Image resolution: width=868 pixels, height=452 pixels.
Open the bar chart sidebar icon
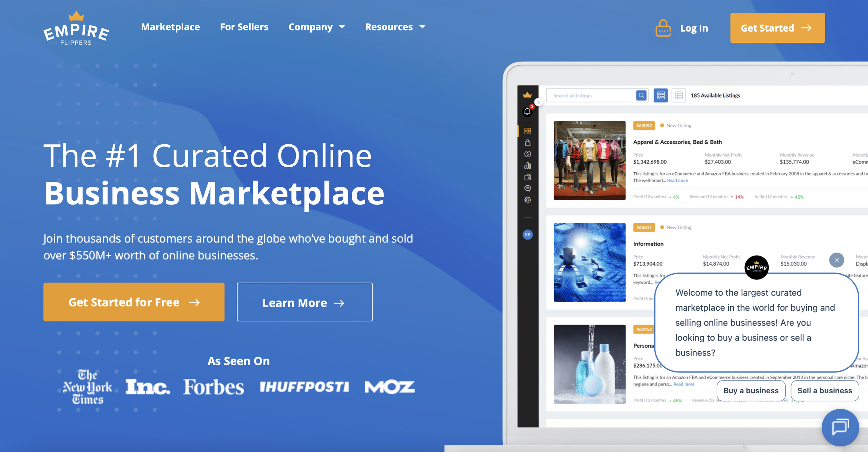point(527,165)
